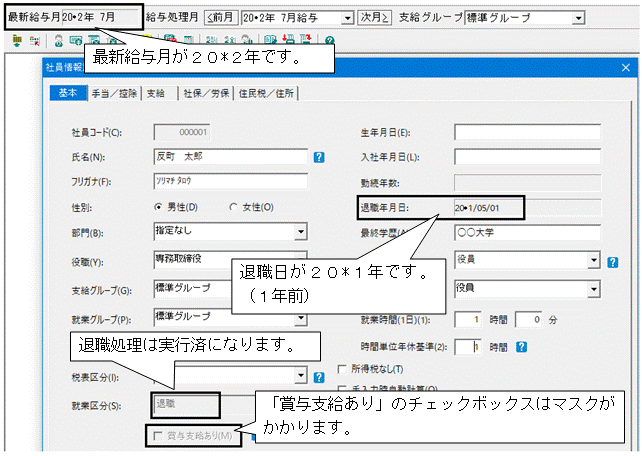Switch to the 住民税／住所 tab
Viewport: 642px width, 456px height.
coord(266,93)
